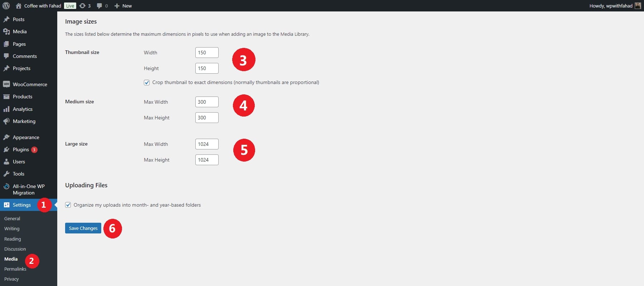Open the Coffee with Fahad site link
644x286 pixels.
click(43, 6)
